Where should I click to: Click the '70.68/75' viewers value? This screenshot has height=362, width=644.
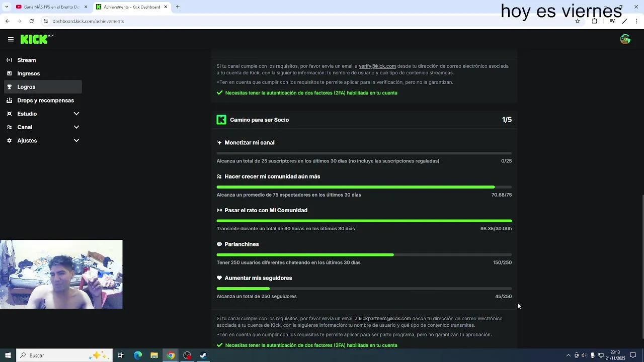502,195
